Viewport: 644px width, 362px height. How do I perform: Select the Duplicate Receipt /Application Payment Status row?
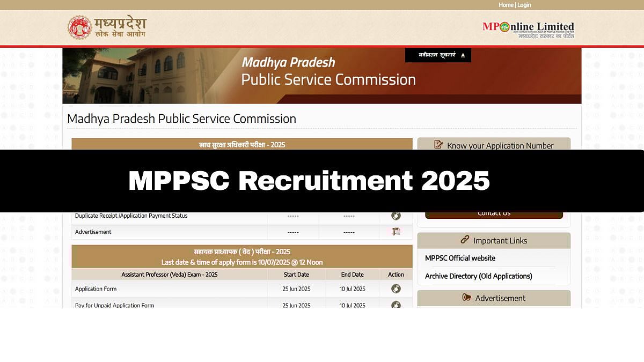tap(131, 216)
